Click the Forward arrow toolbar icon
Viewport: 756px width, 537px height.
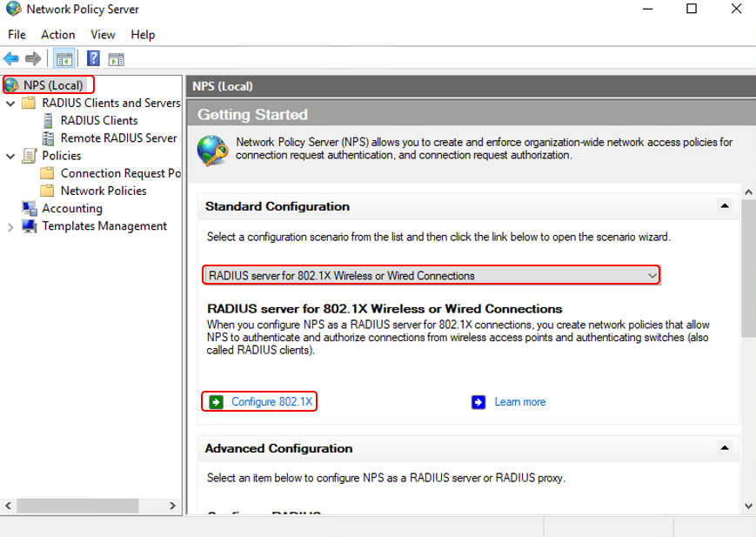pos(33,59)
